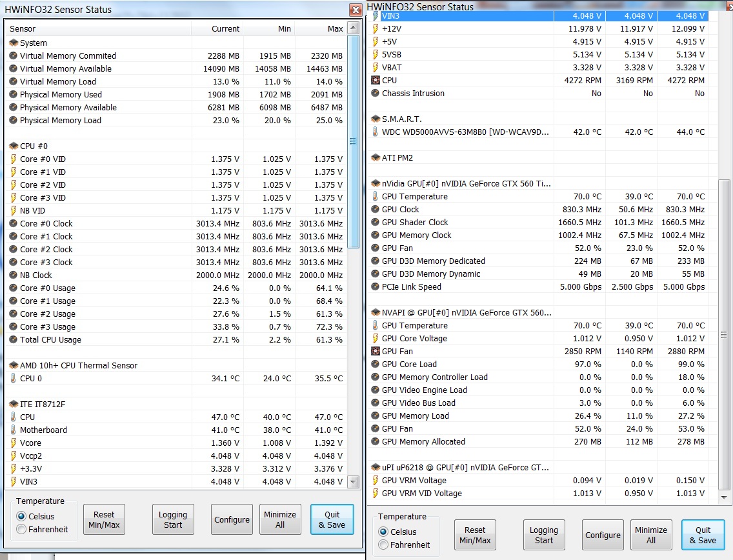
Task: Click the left window scroll down arrow
Action: point(354,481)
